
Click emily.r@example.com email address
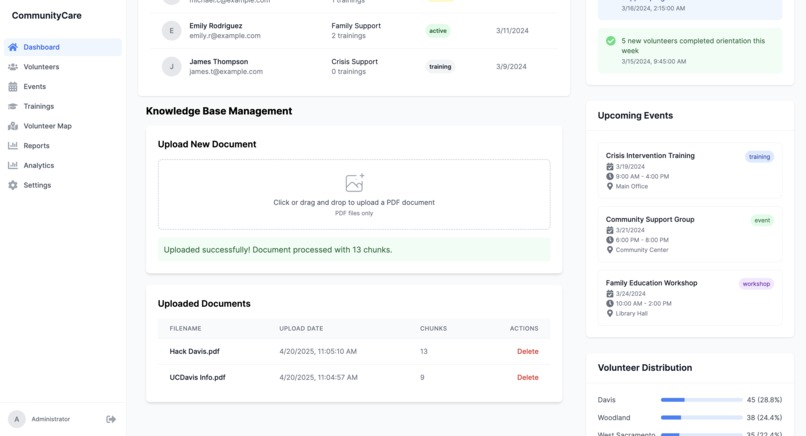coord(225,36)
